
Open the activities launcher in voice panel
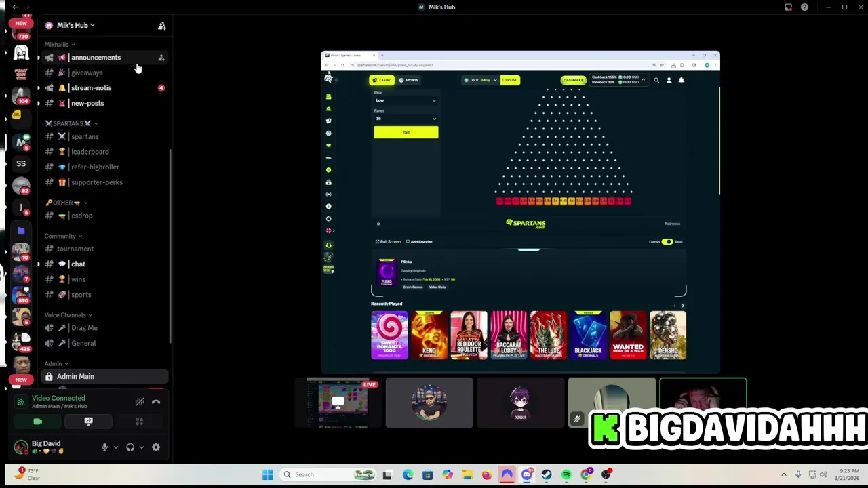coord(139,422)
